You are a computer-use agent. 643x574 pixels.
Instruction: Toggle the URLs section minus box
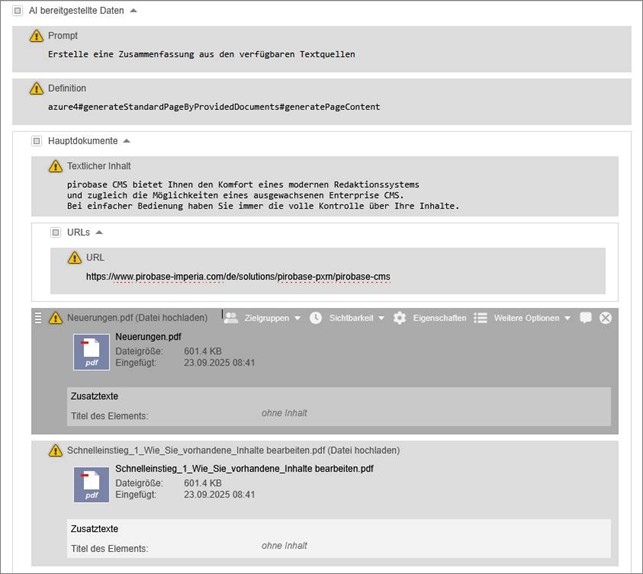(x=56, y=232)
